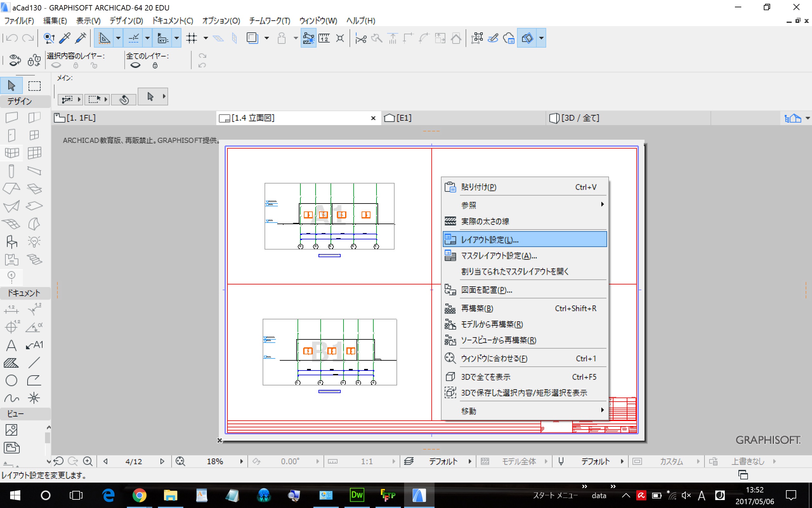Click the Zoom In magnifier in bottom bar
Viewport: 812px width, 508px height.
[88, 461]
